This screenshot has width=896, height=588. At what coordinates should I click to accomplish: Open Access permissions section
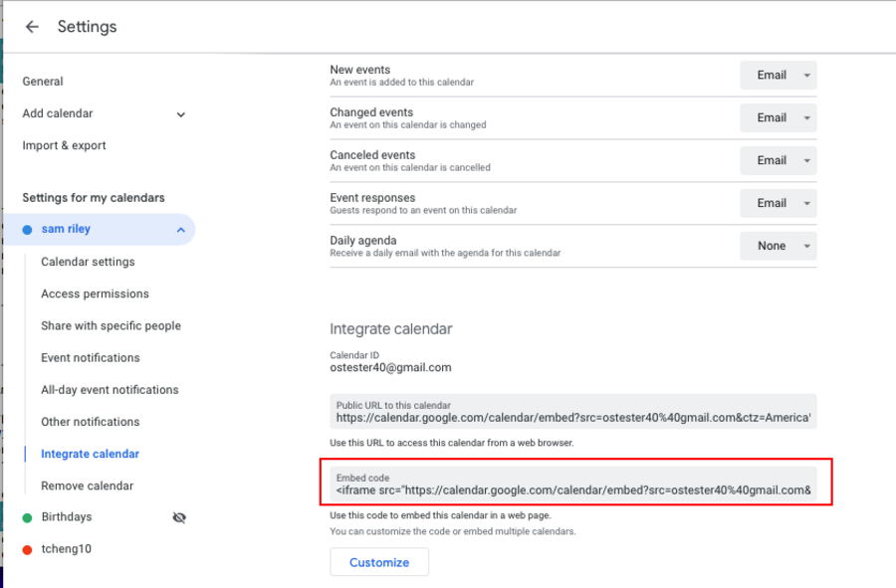[x=95, y=294]
